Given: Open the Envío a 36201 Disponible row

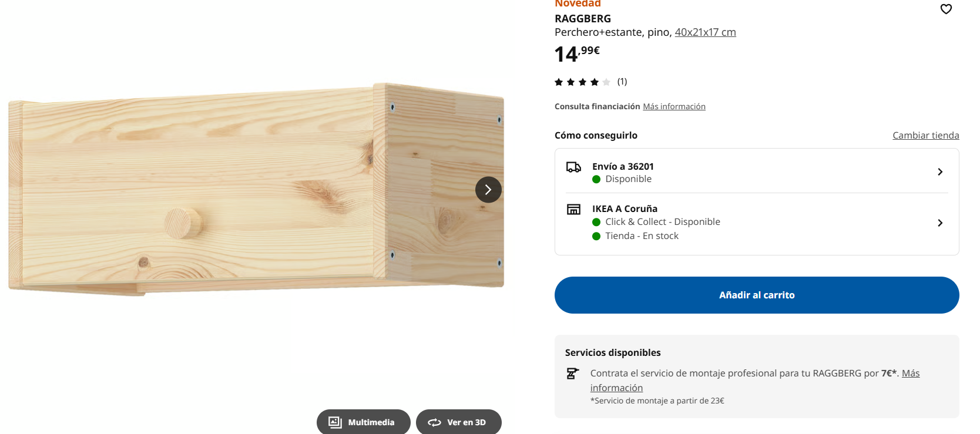Looking at the screenshot, I should 757,172.
